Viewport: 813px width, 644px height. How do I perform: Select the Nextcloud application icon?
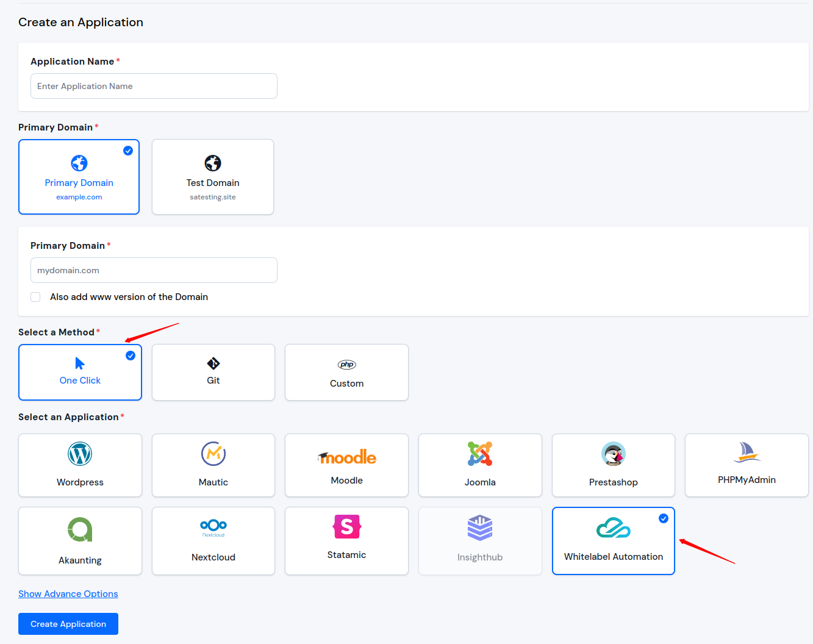click(x=213, y=526)
